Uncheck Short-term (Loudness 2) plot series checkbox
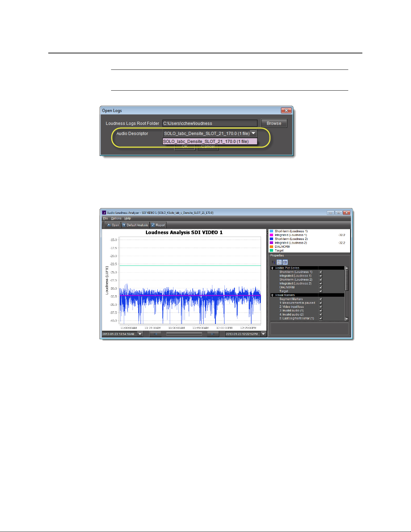Viewport: 411px width, 532px height. pos(321,280)
